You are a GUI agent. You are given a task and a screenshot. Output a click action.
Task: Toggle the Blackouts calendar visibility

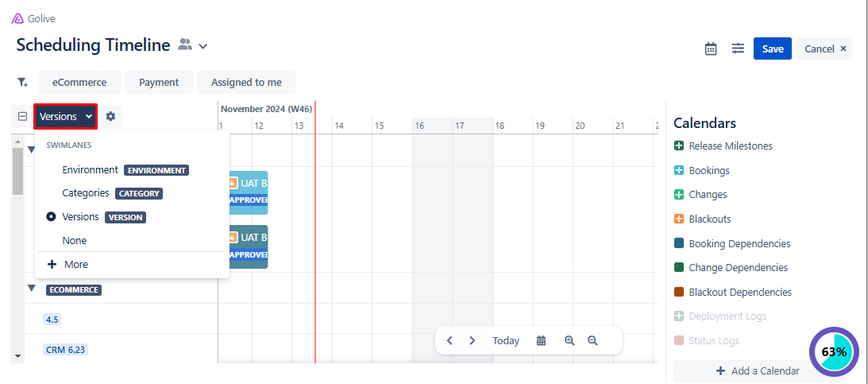point(679,219)
